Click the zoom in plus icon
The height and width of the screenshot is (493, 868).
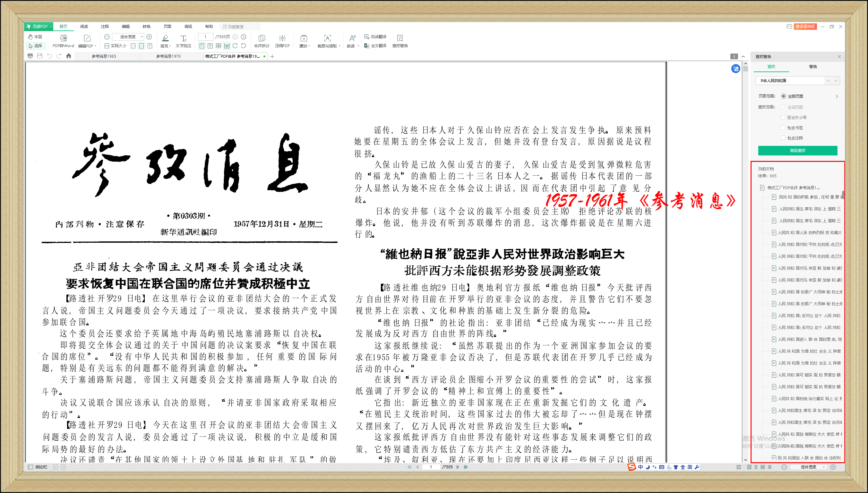(x=149, y=37)
